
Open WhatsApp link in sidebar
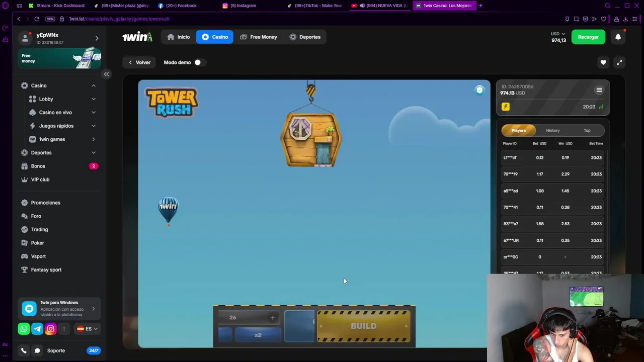[24, 329]
